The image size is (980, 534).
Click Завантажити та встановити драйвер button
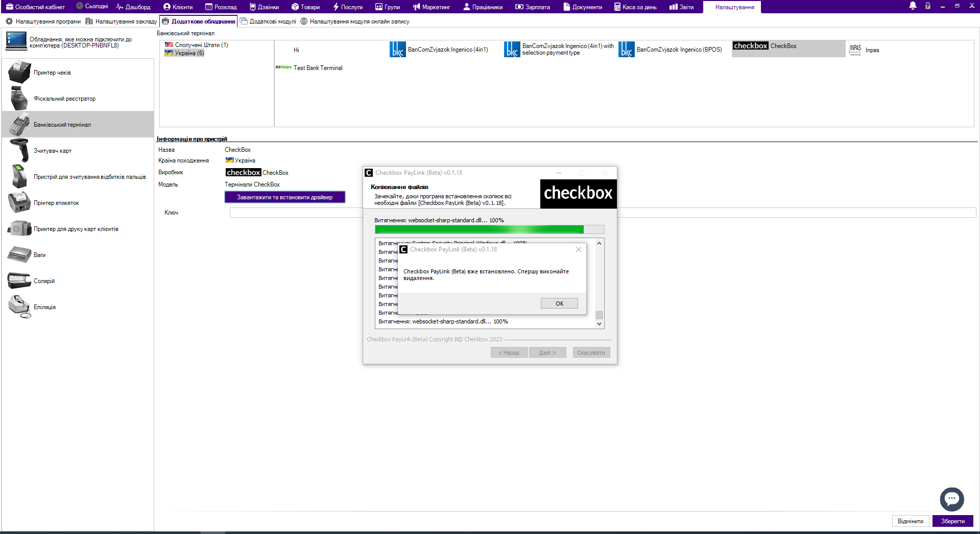[x=284, y=197]
